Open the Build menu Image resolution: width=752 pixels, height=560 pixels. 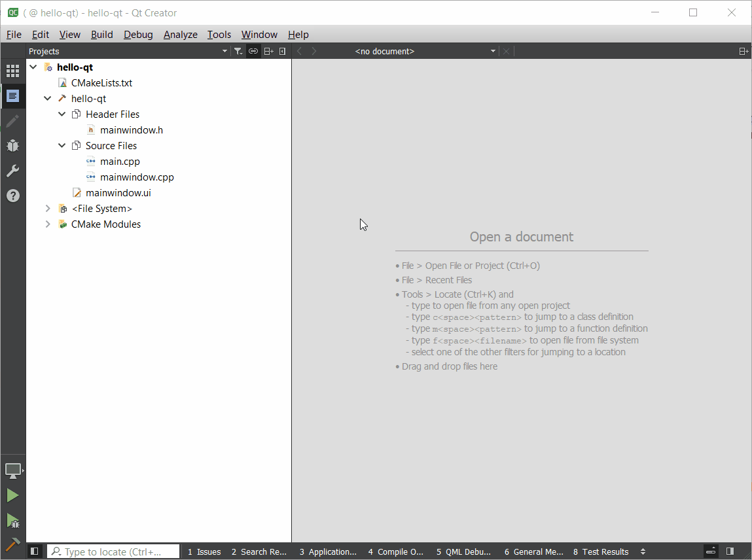101,35
